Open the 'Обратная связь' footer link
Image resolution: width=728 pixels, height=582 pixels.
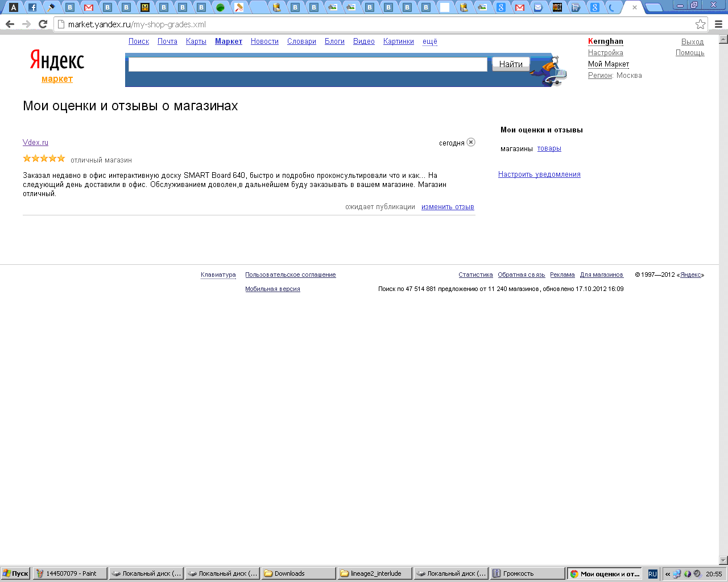(522, 275)
